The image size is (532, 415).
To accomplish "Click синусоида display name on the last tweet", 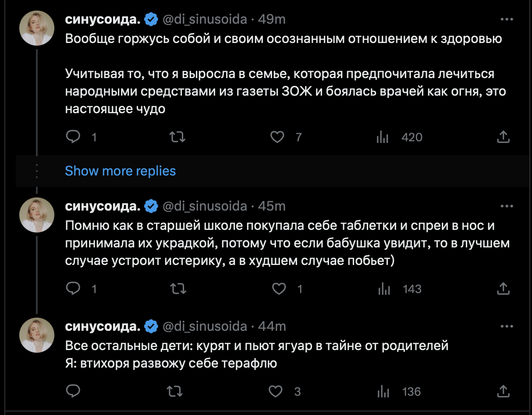I will 103,326.
